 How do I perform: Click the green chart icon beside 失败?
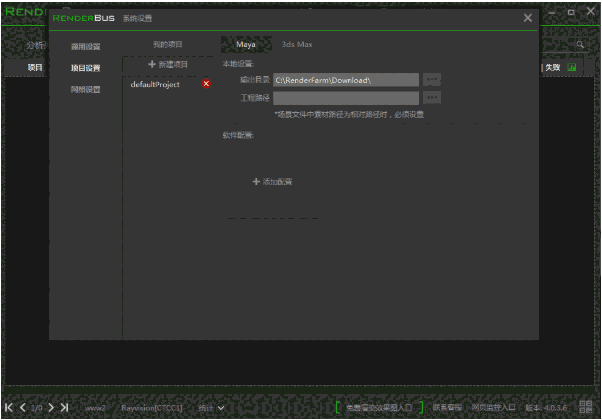tap(572, 67)
